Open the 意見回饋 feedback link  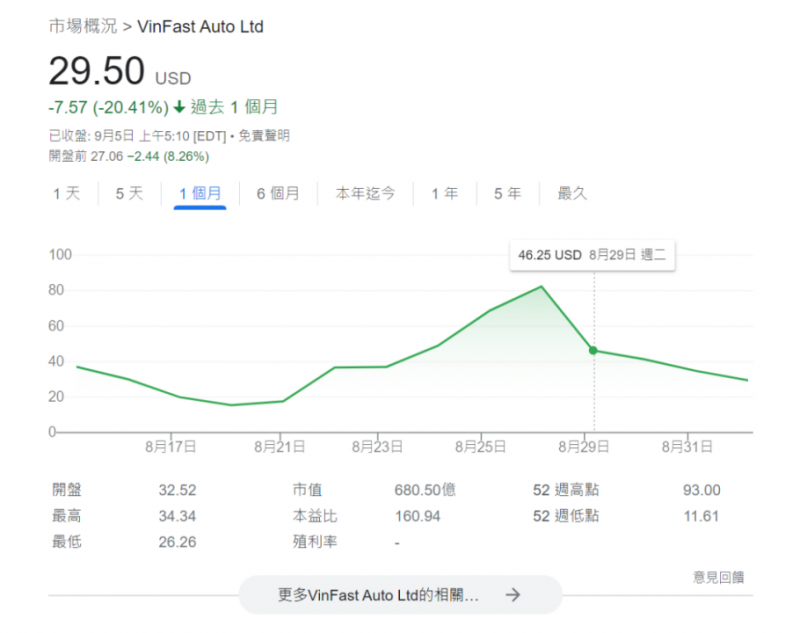coord(718,577)
